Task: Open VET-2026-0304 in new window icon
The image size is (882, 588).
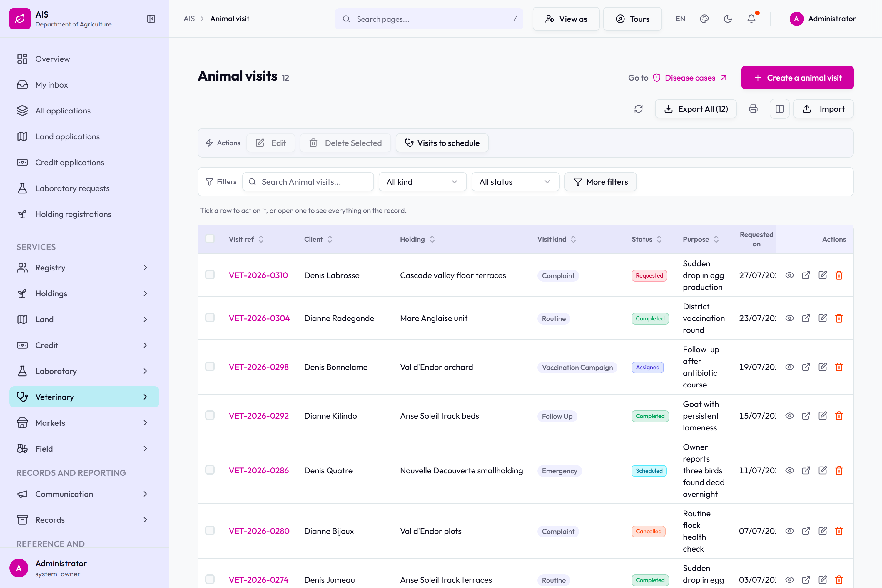Action: pyautogui.click(x=806, y=318)
